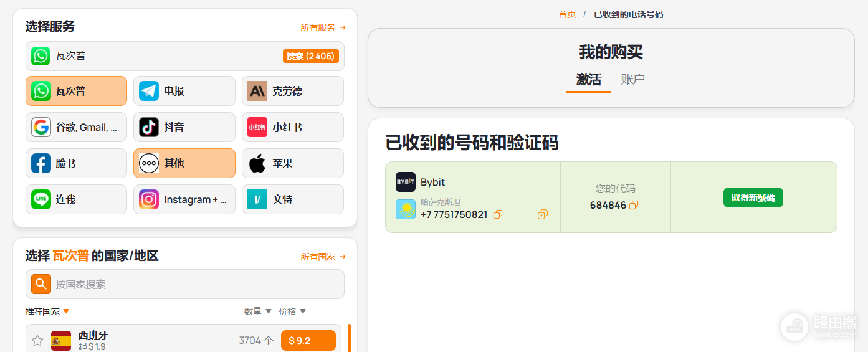This screenshot has width=868, height=352.
Task: Choose the 连我 LINE service
Action: (x=76, y=199)
